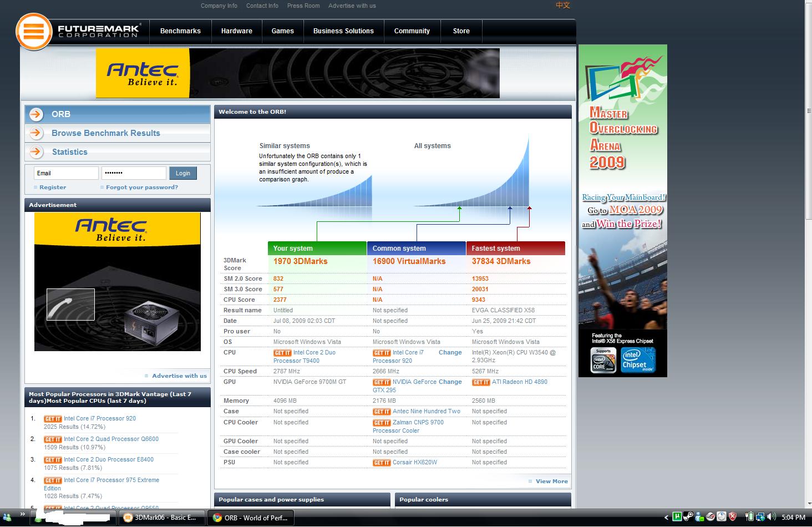Click GET IT badge for Core 2 Duo T9400

[x=282, y=353]
